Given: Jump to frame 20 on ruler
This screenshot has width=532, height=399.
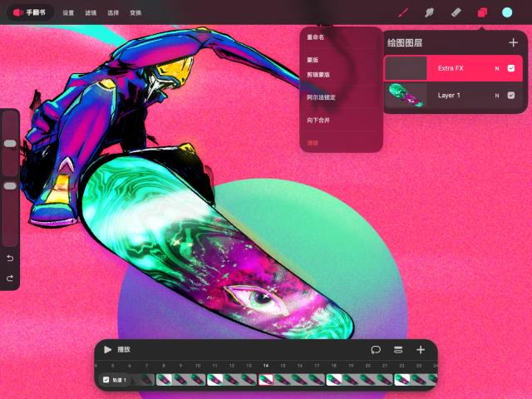Looking at the screenshot, I should click(367, 366).
